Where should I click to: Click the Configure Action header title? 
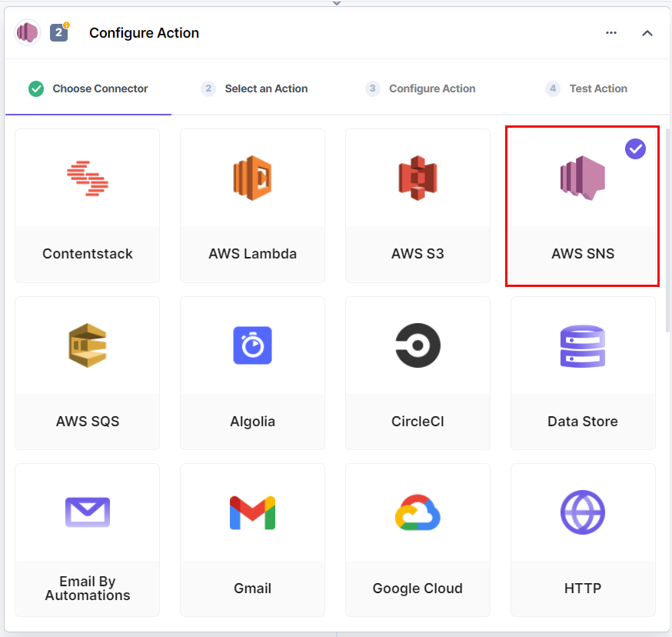[x=144, y=33]
